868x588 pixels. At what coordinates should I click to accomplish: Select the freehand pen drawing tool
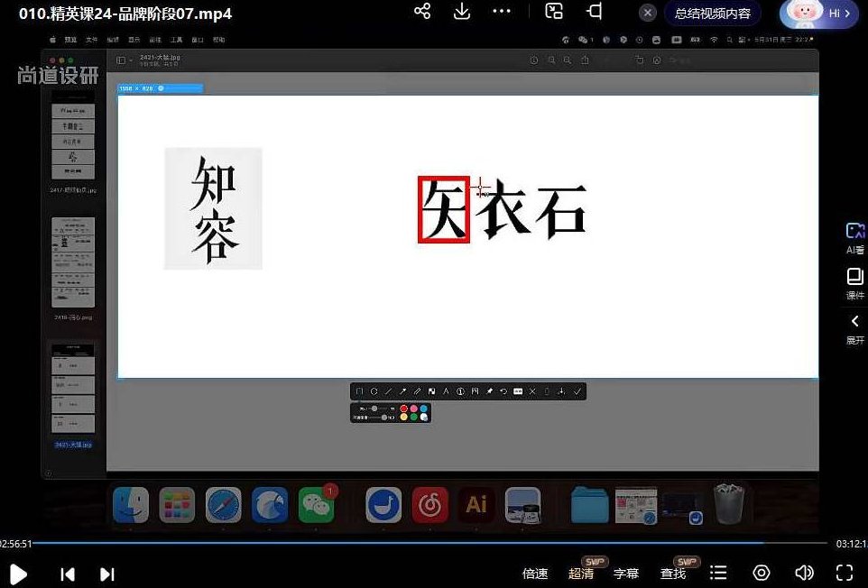point(417,390)
